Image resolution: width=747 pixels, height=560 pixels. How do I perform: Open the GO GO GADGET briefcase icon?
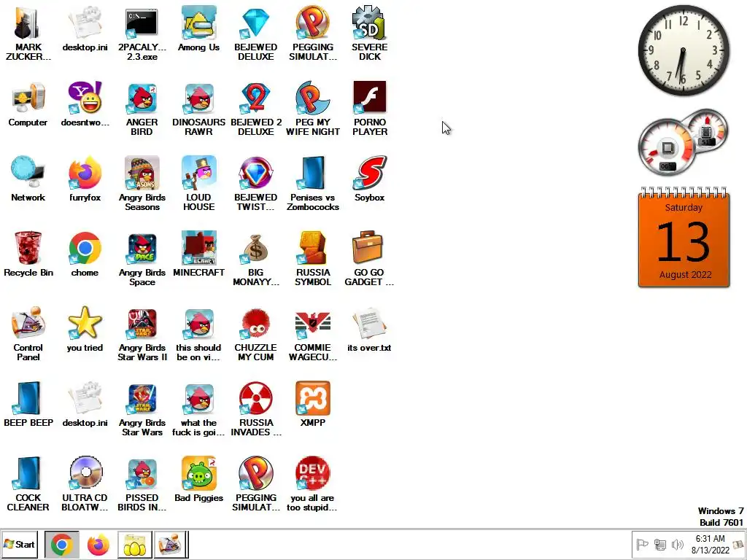click(369, 259)
